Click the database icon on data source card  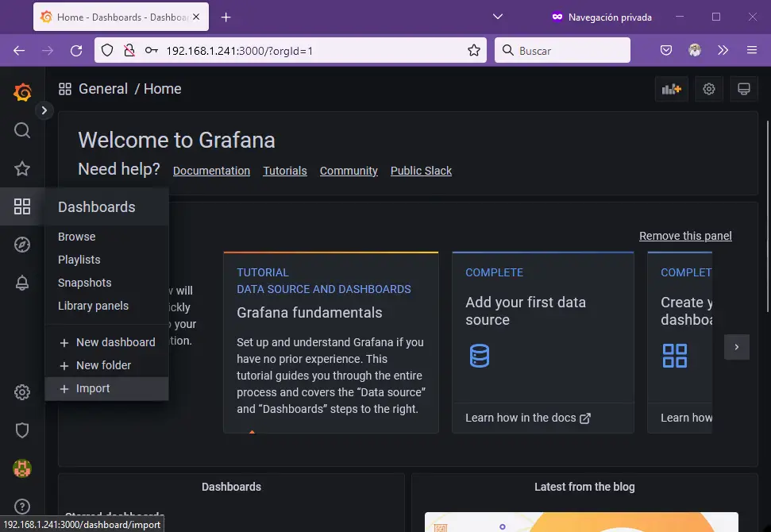coord(480,356)
